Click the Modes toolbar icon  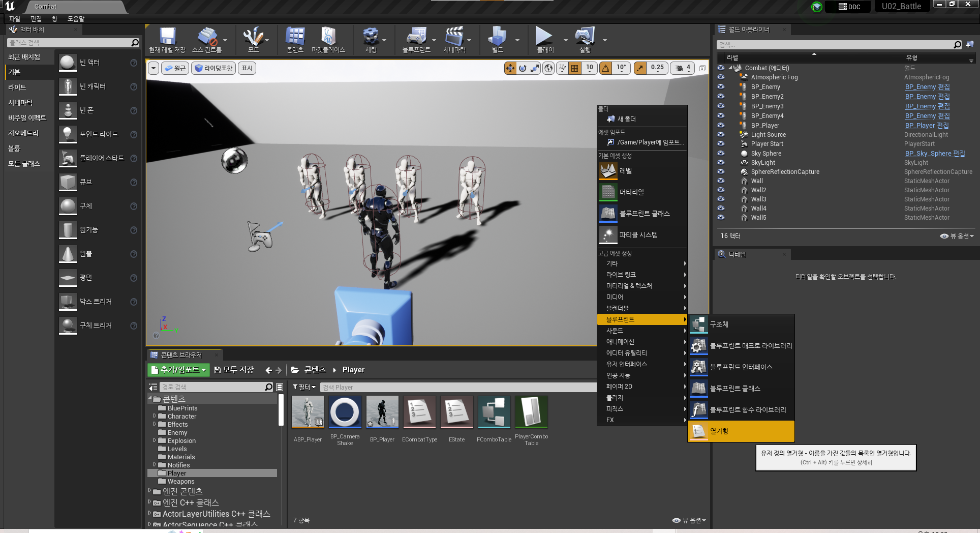click(253, 37)
